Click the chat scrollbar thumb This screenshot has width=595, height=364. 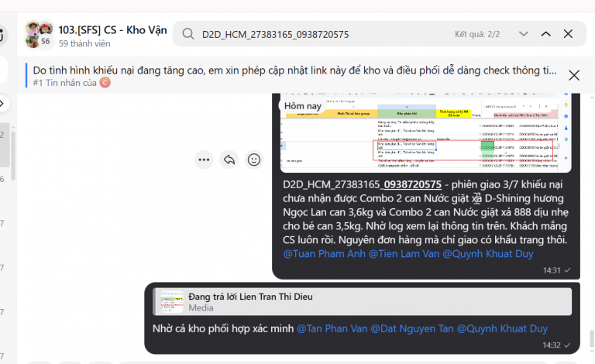click(x=591, y=338)
